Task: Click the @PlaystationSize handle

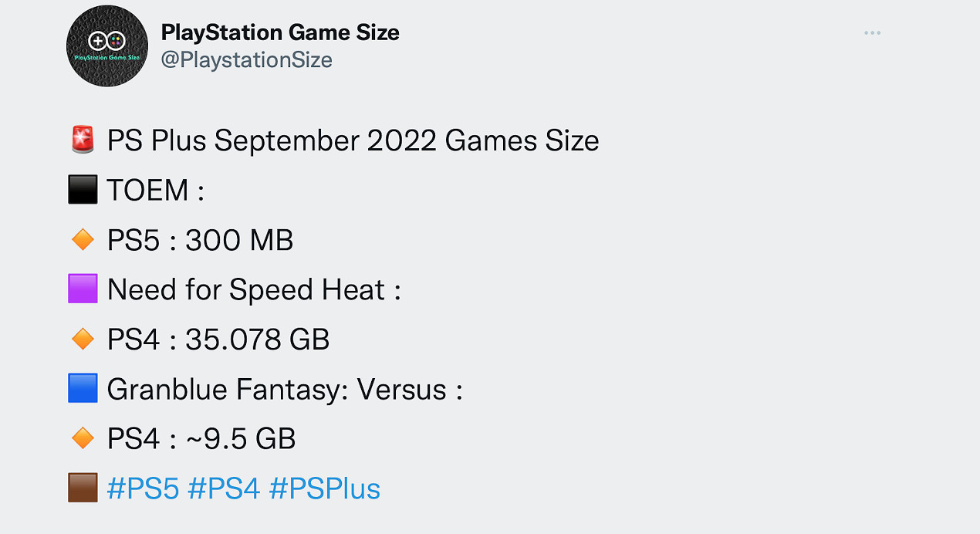Action: coord(247,59)
